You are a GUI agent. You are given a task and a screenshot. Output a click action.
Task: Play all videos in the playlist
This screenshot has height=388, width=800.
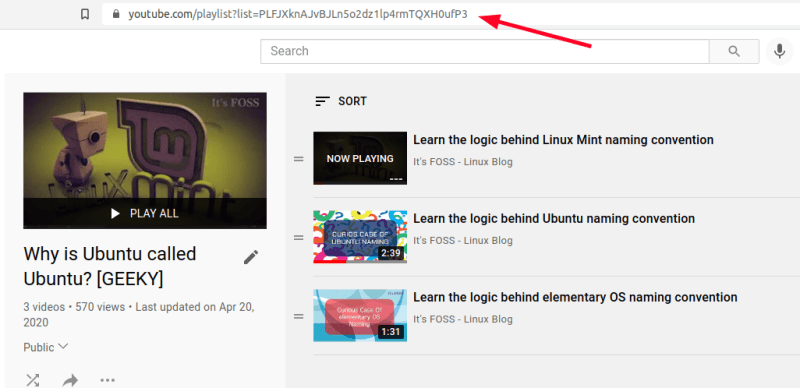145,213
